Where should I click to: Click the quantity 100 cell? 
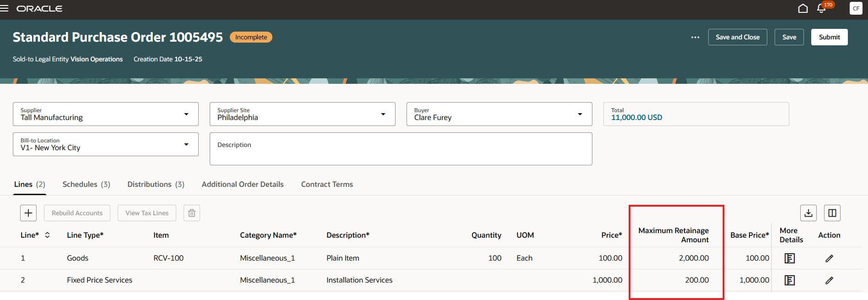tap(495, 258)
